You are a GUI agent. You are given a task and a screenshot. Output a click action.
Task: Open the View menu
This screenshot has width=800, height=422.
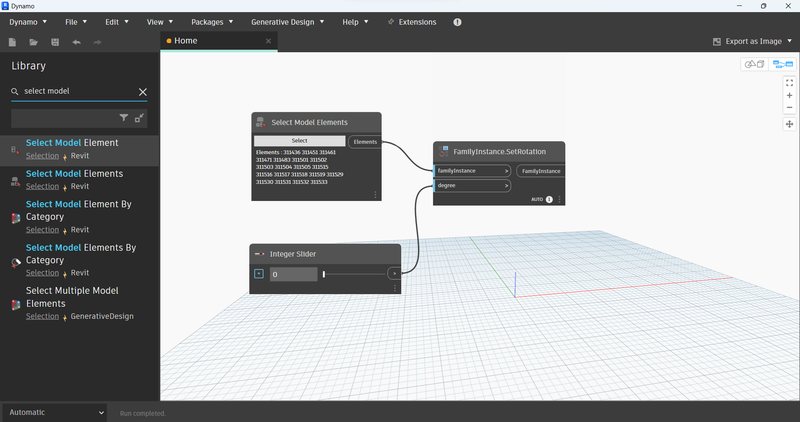(160, 22)
